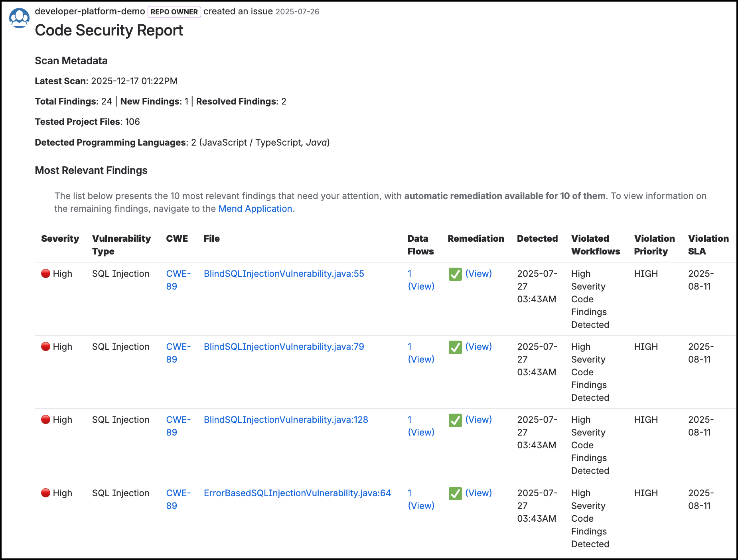Click the red severity dot for BlindSQLInjectionVulnerability.java:79
Image resolution: width=738 pixels, height=560 pixels.
[46, 347]
